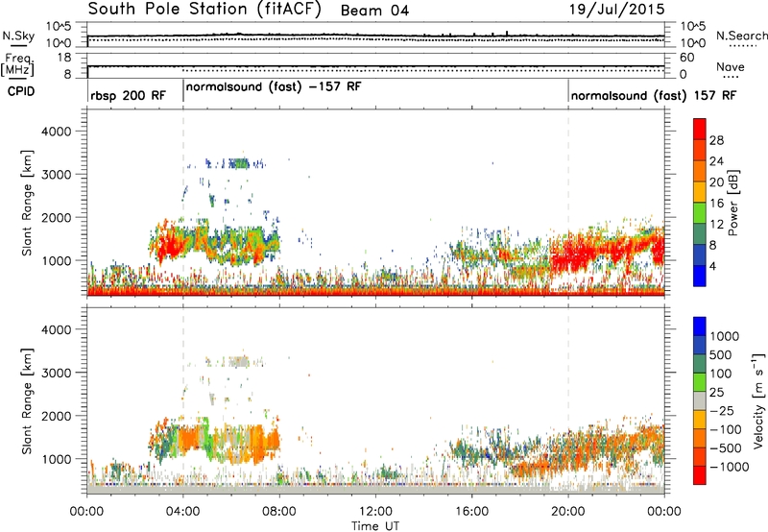Click the '12:00' time tick label
Viewport: 768px width, 532px height.
pyautogui.click(x=375, y=512)
